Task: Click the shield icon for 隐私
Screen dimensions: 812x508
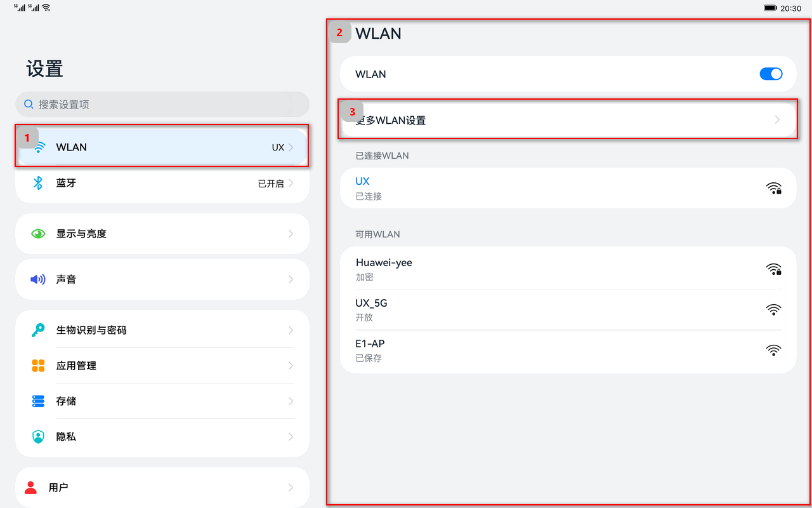Action: click(x=38, y=437)
